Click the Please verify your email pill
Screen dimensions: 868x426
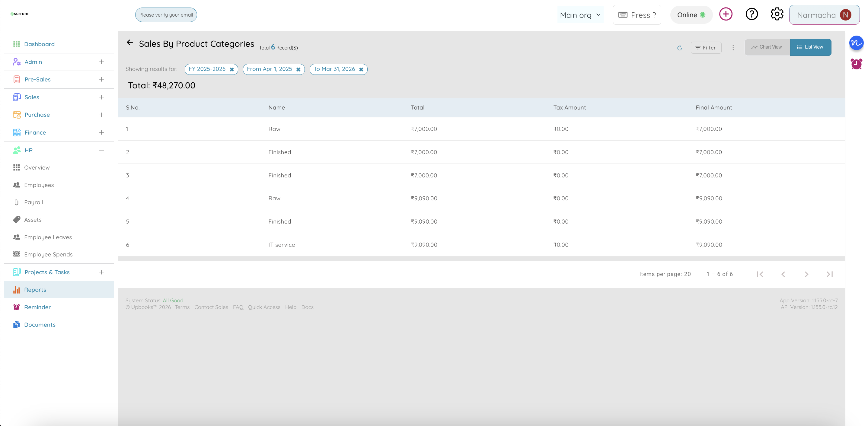166,15
